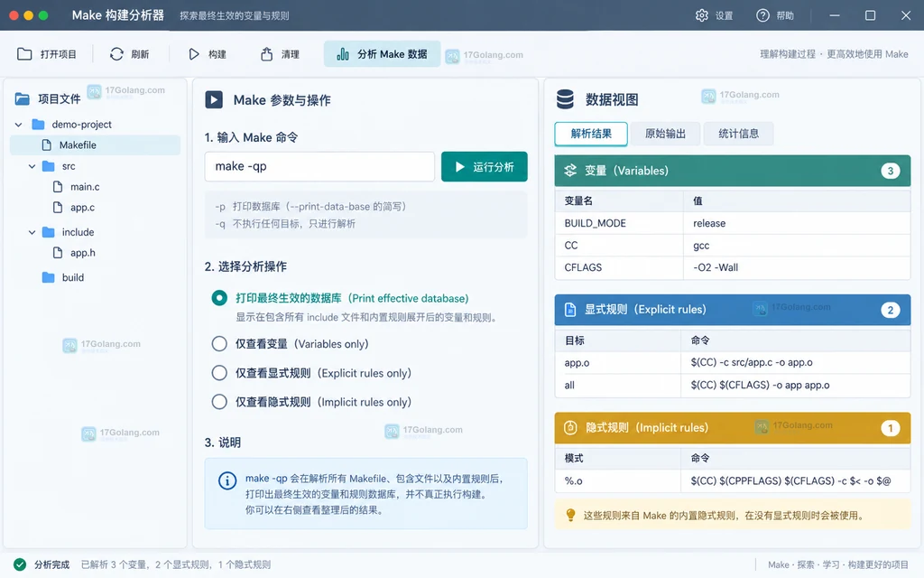Image resolution: width=924 pixels, height=578 pixels.
Task: Click the -O2 -Wall value cell
Action: (x=797, y=267)
